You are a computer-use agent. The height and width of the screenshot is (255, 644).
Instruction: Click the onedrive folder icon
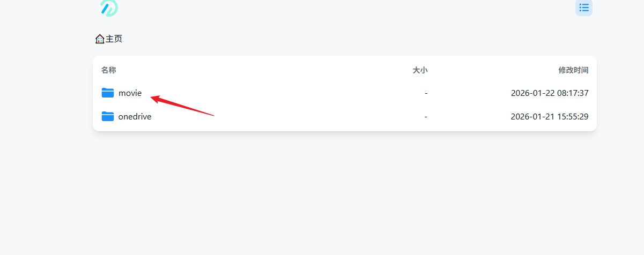pyautogui.click(x=108, y=116)
